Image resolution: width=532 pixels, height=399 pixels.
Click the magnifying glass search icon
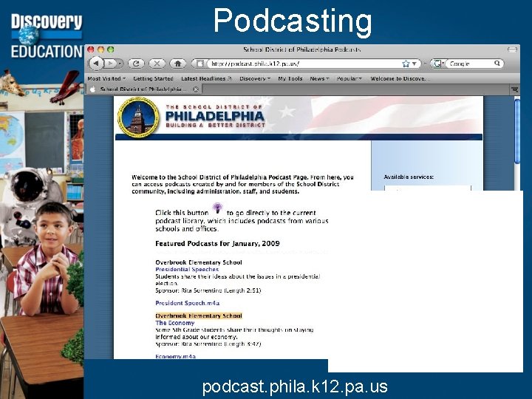pos(497,63)
